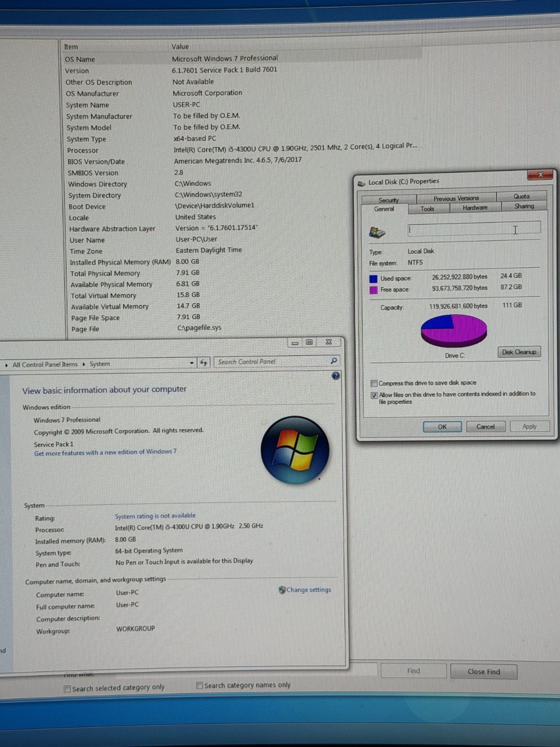The height and width of the screenshot is (747, 560).
Task: Switch to the Previous Versions tab
Action: 456,198
